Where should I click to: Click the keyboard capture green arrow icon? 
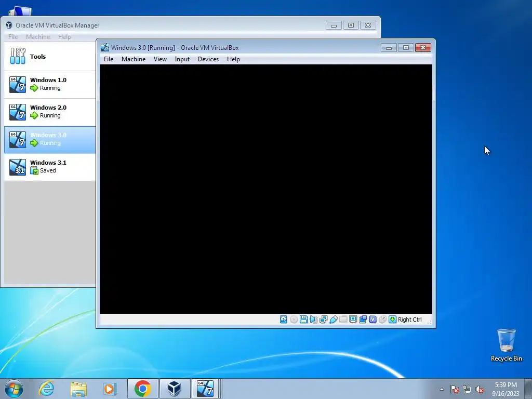pyautogui.click(x=392, y=320)
